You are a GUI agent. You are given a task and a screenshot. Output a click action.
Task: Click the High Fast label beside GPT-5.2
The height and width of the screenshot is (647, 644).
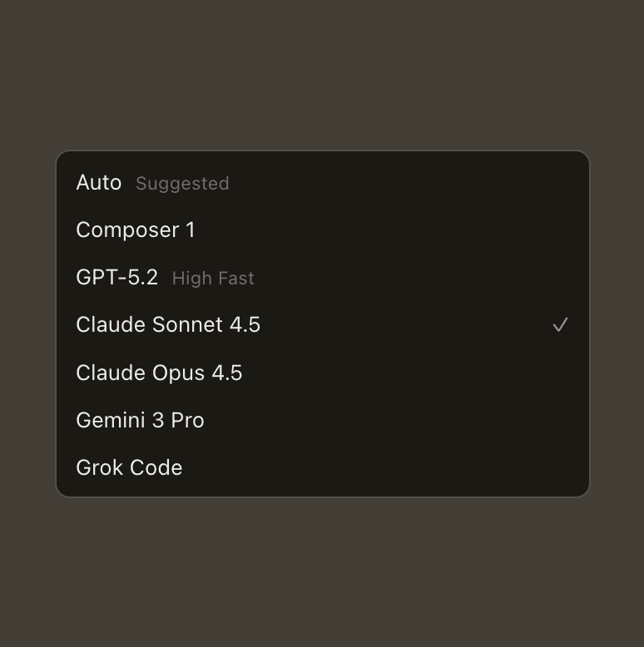[x=213, y=279]
